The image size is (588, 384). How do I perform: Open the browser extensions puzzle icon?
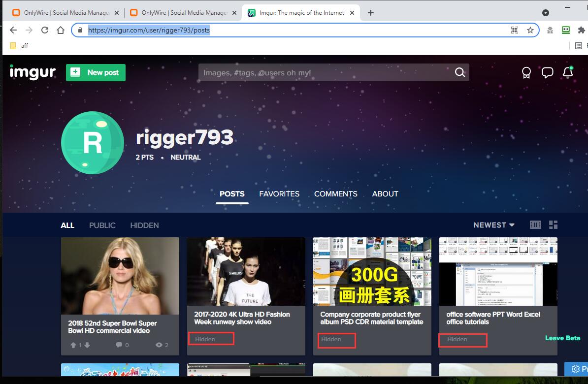point(582,30)
